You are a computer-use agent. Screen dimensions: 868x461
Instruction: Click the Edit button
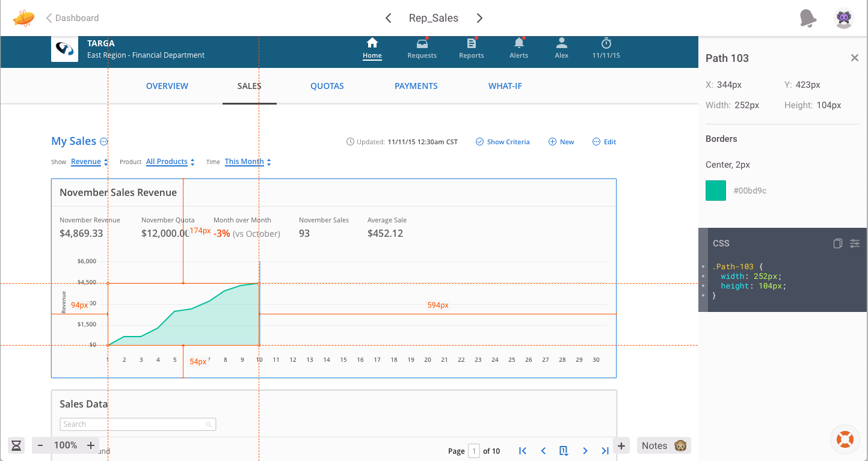pyautogui.click(x=605, y=142)
